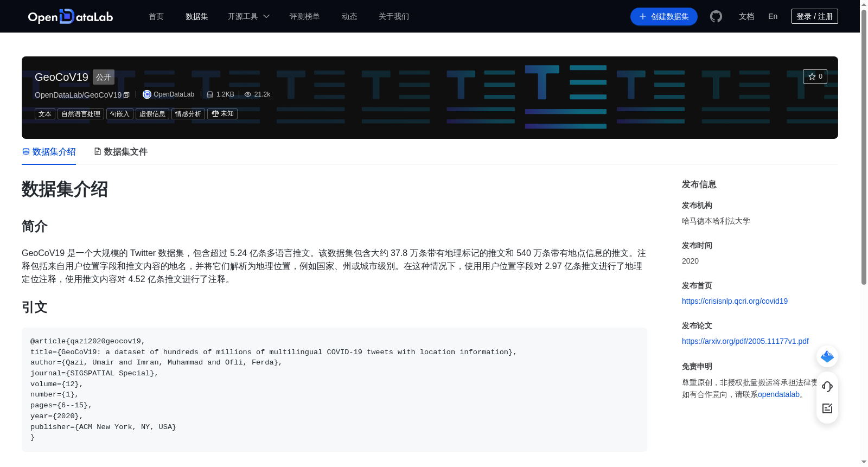Click the 创建数据集 button
This screenshot has width=868, height=467.
(x=663, y=16)
